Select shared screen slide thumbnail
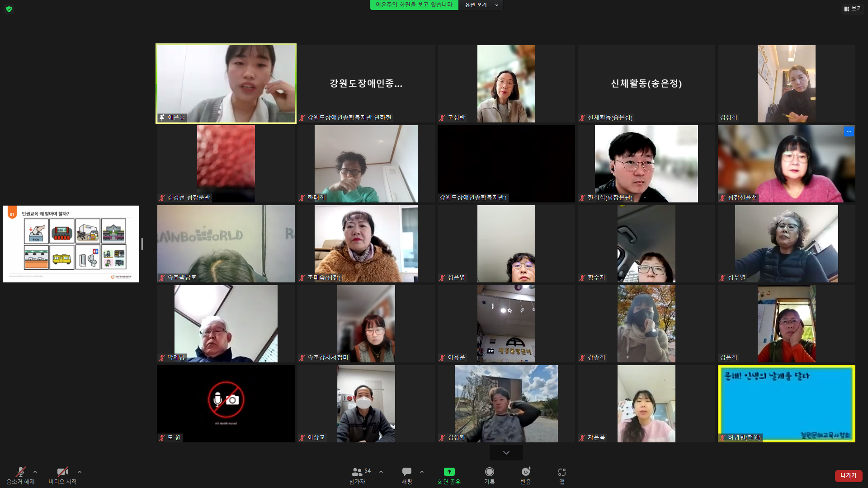The width and height of the screenshot is (868, 488). tap(71, 244)
